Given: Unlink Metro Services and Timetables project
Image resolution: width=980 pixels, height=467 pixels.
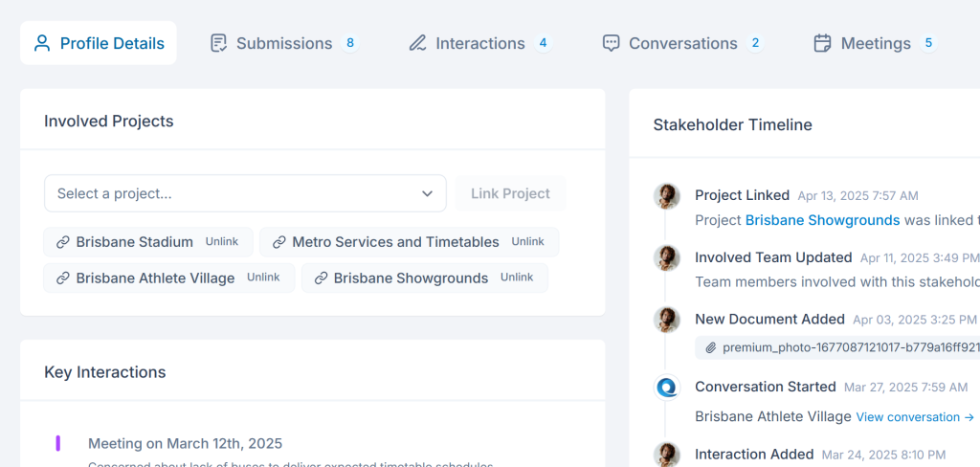Looking at the screenshot, I should tap(527, 242).
